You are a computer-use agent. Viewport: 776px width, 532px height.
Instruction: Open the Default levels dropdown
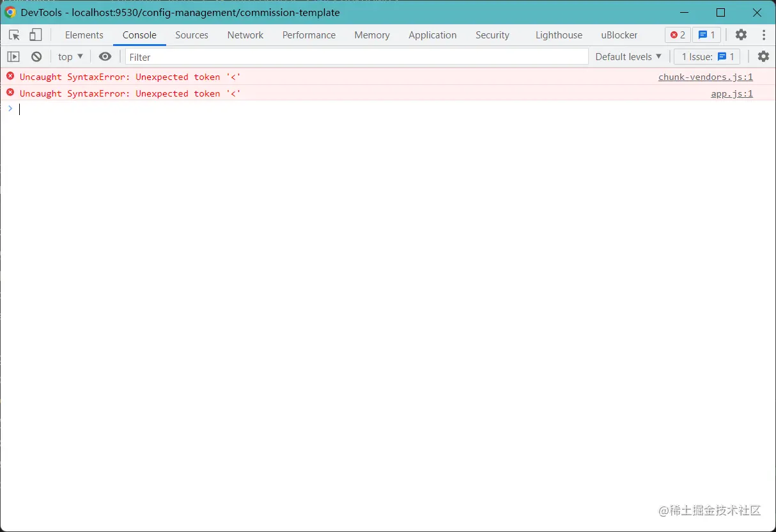pyautogui.click(x=628, y=56)
